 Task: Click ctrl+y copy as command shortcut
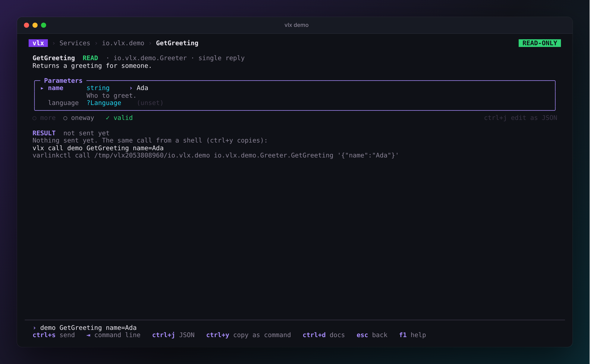tap(248, 335)
